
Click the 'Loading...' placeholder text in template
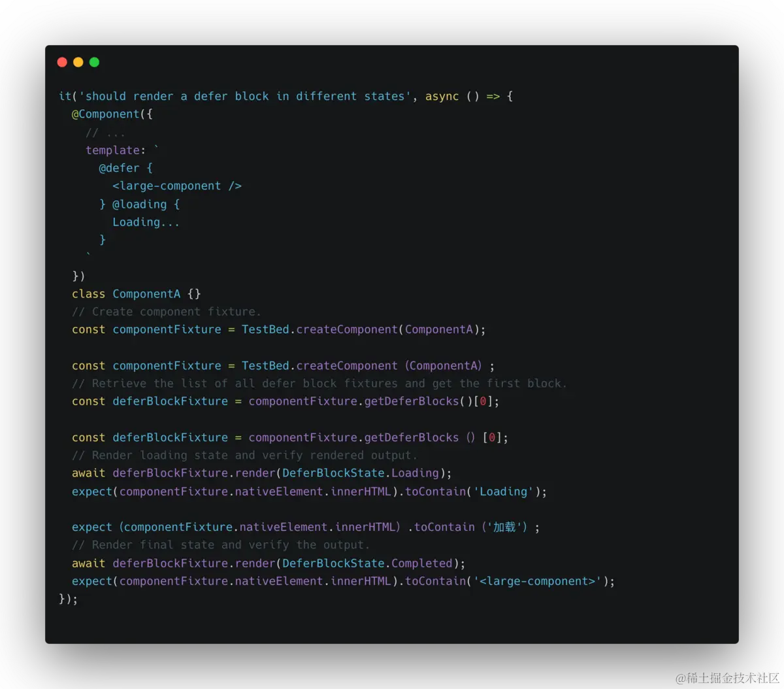(x=146, y=222)
